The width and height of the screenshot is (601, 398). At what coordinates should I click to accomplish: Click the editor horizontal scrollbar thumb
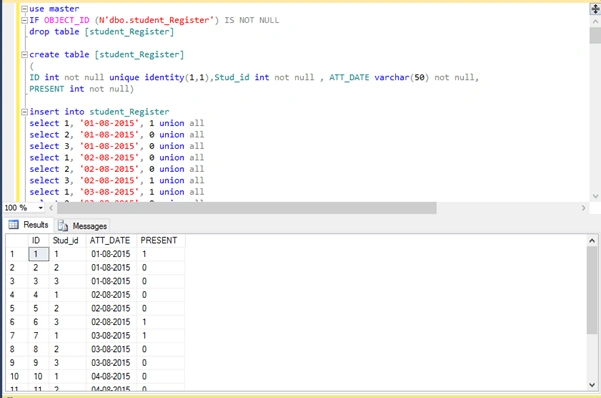point(247,208)
